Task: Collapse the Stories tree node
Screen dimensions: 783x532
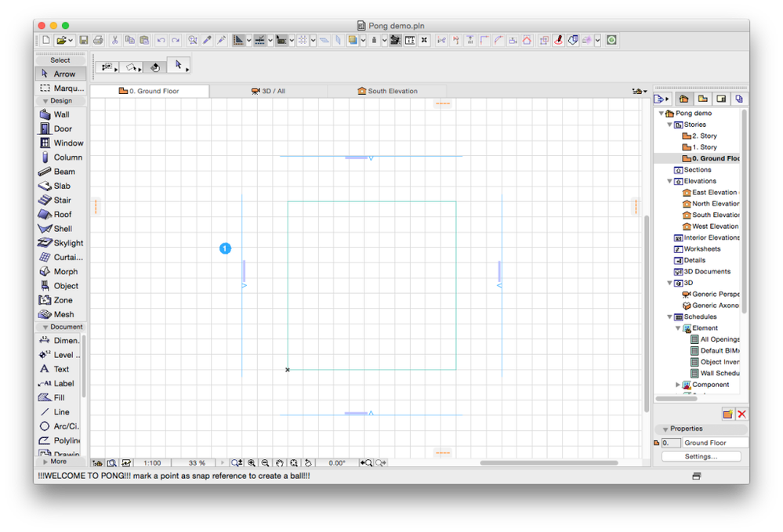Action: 669,125
